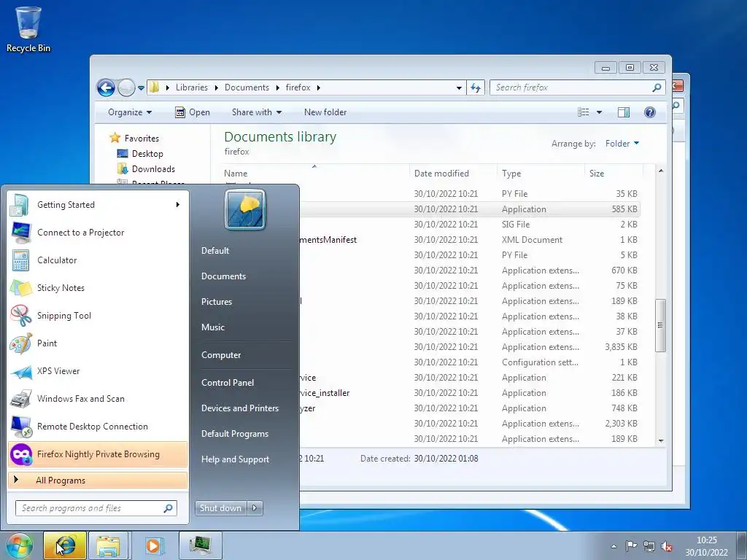Open the Organize menu
The image size is (747, 560).
130,112
